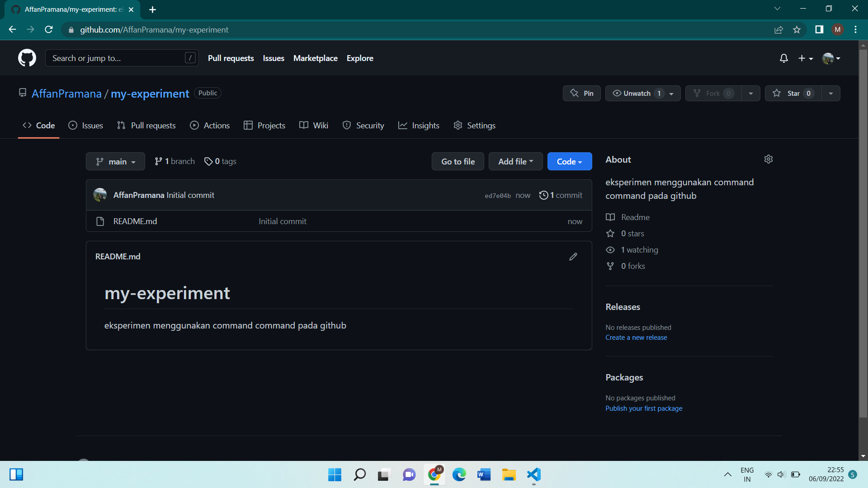Screen dimensions: 868x488
Task: Bookmark this page with the star icon
Action: click(x=797, y=30)
